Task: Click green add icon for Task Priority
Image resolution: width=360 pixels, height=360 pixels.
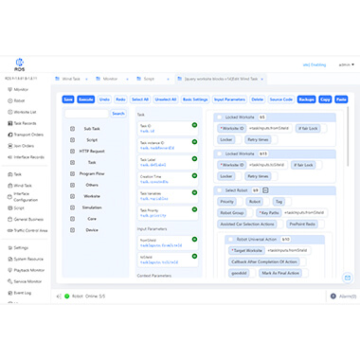Action: 194,209
